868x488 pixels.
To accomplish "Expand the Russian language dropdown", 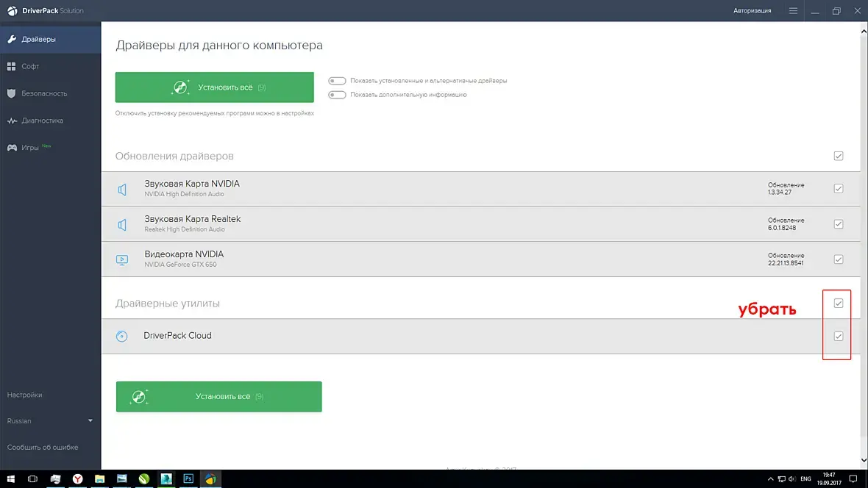I will (50, 421).
